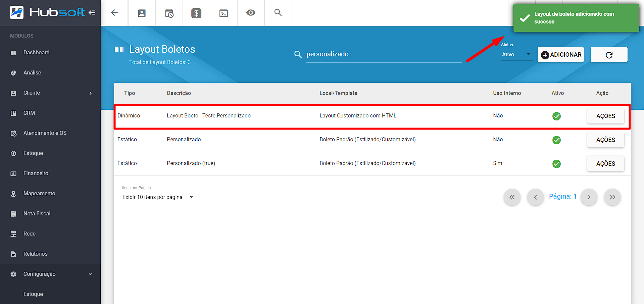This screenshot has width=644, height=304.
Task: Open AÇÕES for Personalizado (true) row
Action: [x=605, y=164]
